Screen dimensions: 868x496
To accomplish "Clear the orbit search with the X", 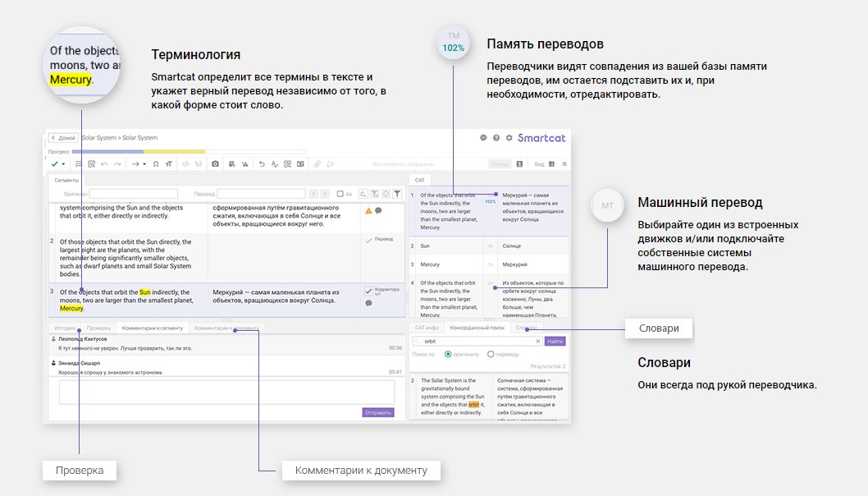I will pos(537,342).
